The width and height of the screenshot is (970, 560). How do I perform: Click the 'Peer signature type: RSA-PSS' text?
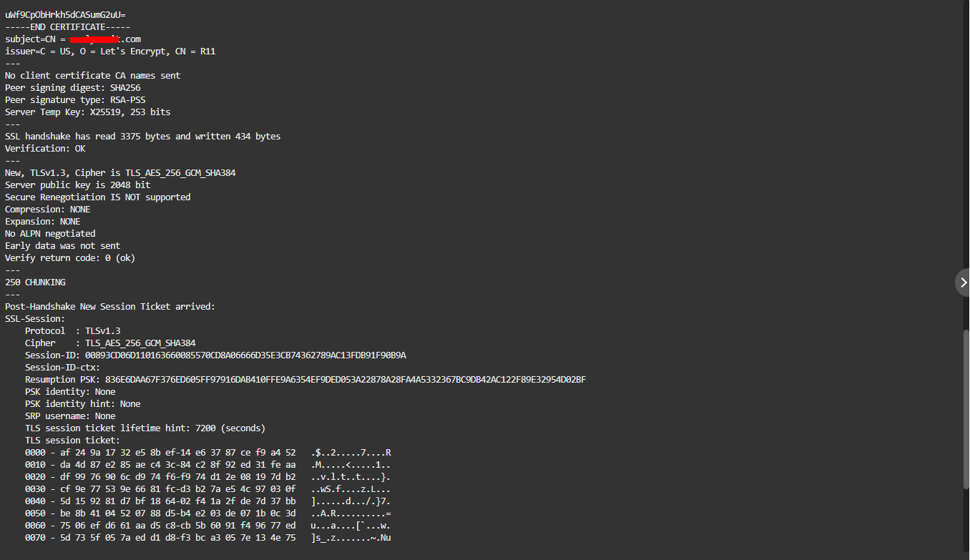pyautogui.click(x=75, y=99)
